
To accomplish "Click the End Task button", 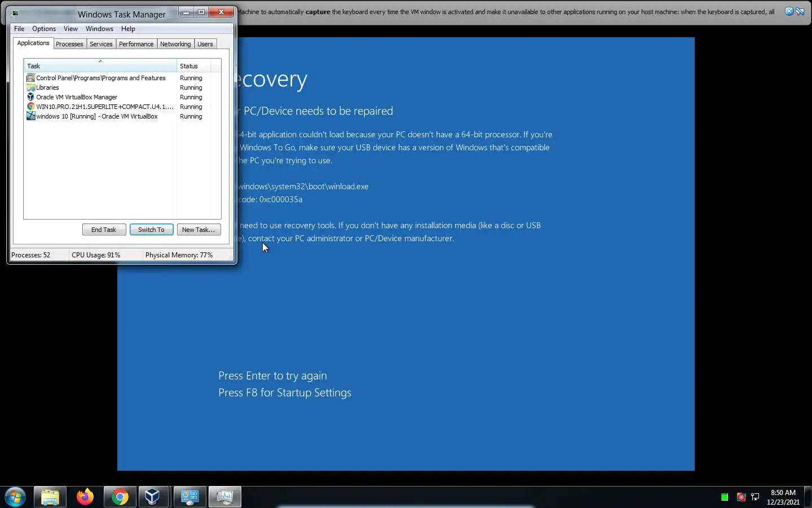I will (104, 230).
